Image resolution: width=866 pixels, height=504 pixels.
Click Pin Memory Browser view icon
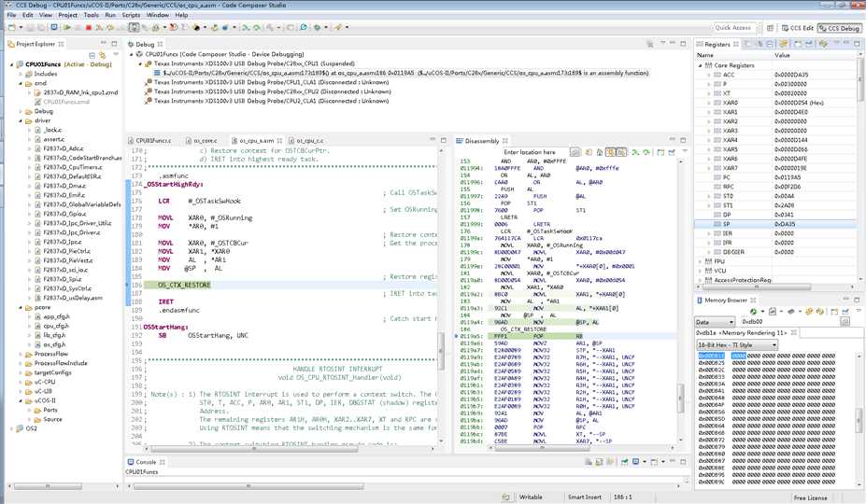tap(845, 313)
